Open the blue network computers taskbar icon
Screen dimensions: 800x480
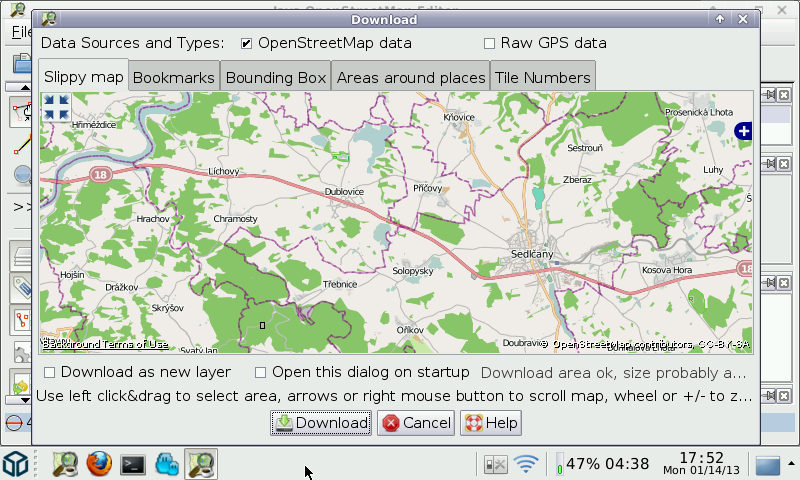167,464
